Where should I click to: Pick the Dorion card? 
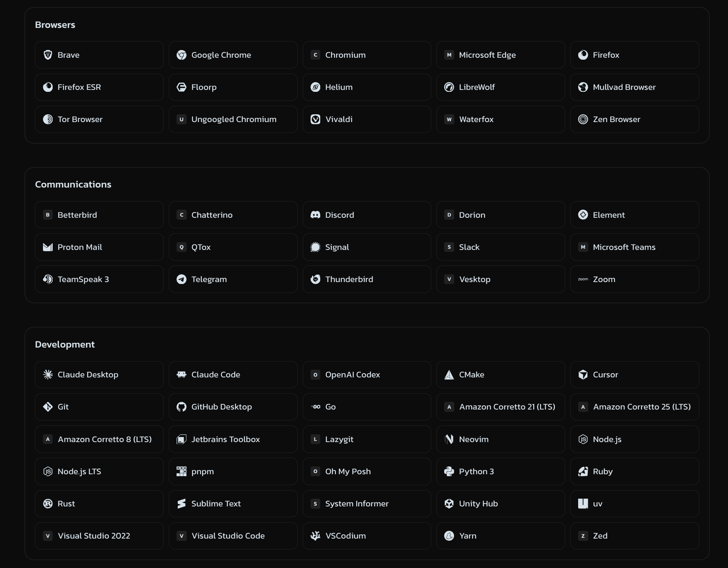coord(501,215)
